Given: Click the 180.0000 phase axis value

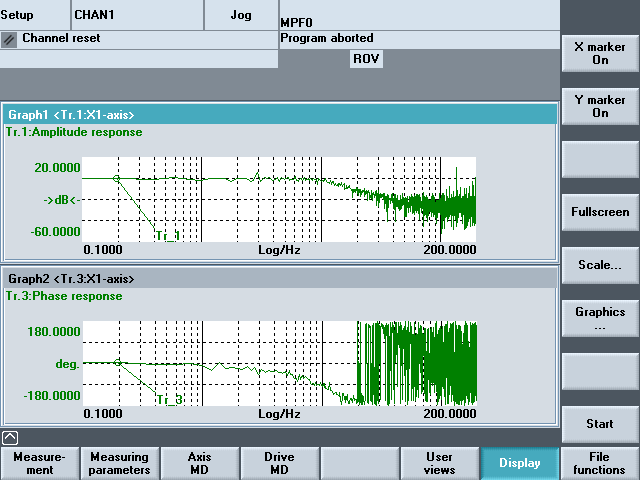Looking at the screenshot, I should (x=54, y=331).
